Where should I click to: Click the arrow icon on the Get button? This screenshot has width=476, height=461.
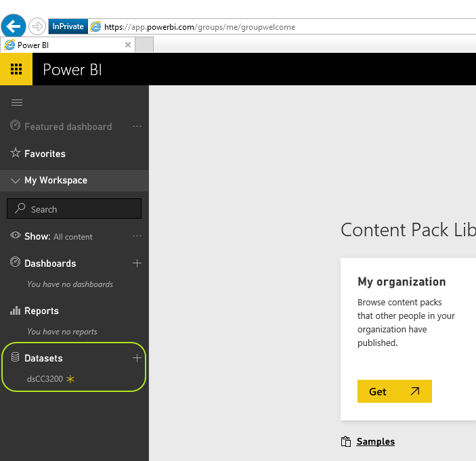point(415,391)
